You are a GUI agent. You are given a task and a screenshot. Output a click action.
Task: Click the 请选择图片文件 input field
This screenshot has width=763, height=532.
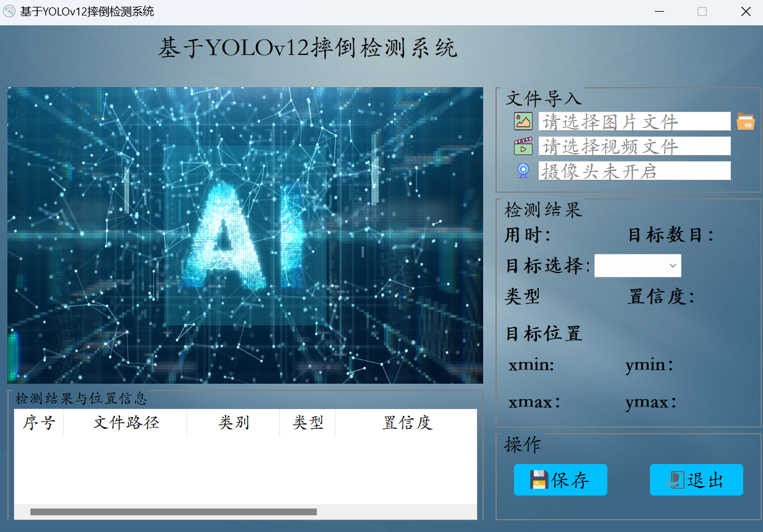[x=634, y=122]
